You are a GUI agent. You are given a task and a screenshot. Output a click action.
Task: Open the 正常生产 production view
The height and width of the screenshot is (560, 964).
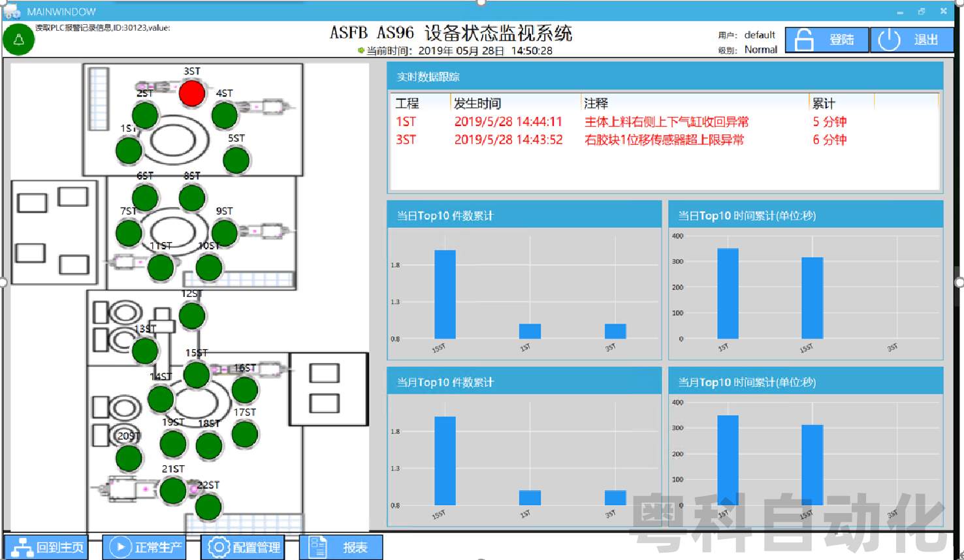click(145, 547)
